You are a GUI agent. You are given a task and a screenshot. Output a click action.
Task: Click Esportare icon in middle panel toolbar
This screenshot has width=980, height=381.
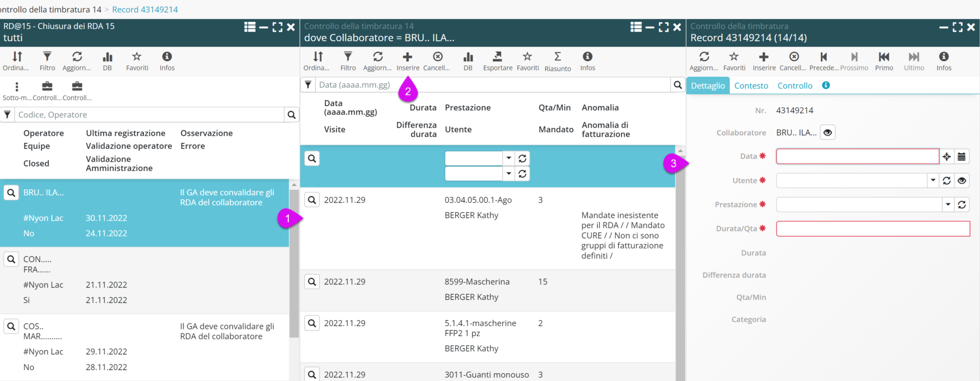point(497,57)
